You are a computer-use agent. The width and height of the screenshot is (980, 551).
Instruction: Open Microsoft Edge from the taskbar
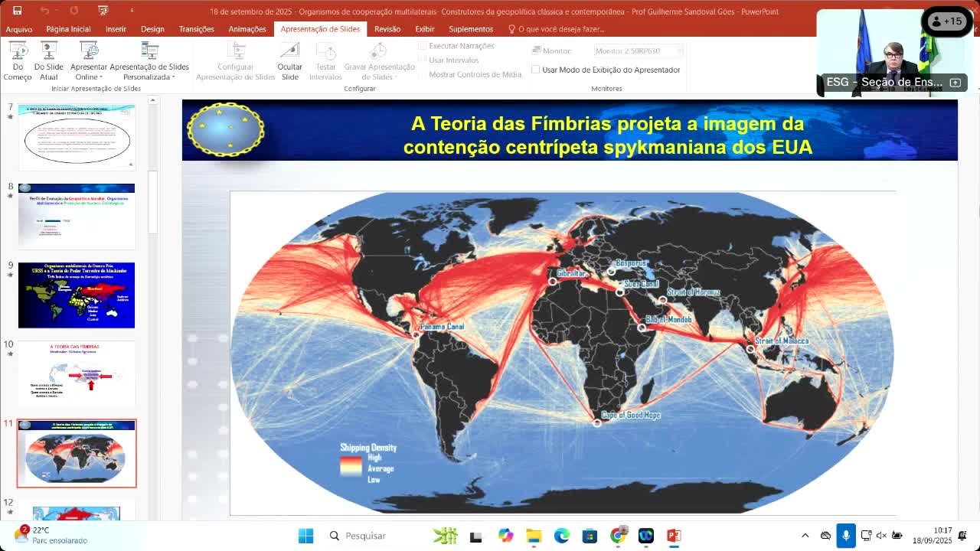pyautogui.click(x=562, y=536)
